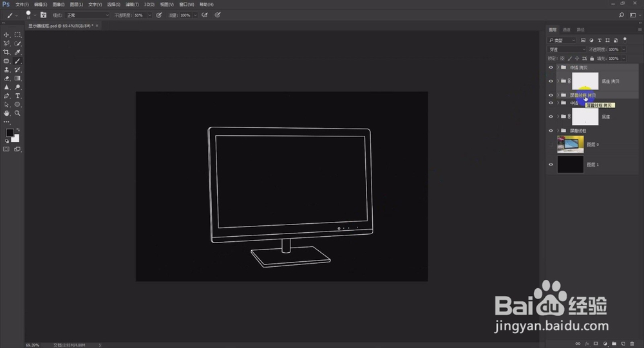
Task: Select the Rectangular Marquee tool
Action: [x=17, y=35]
